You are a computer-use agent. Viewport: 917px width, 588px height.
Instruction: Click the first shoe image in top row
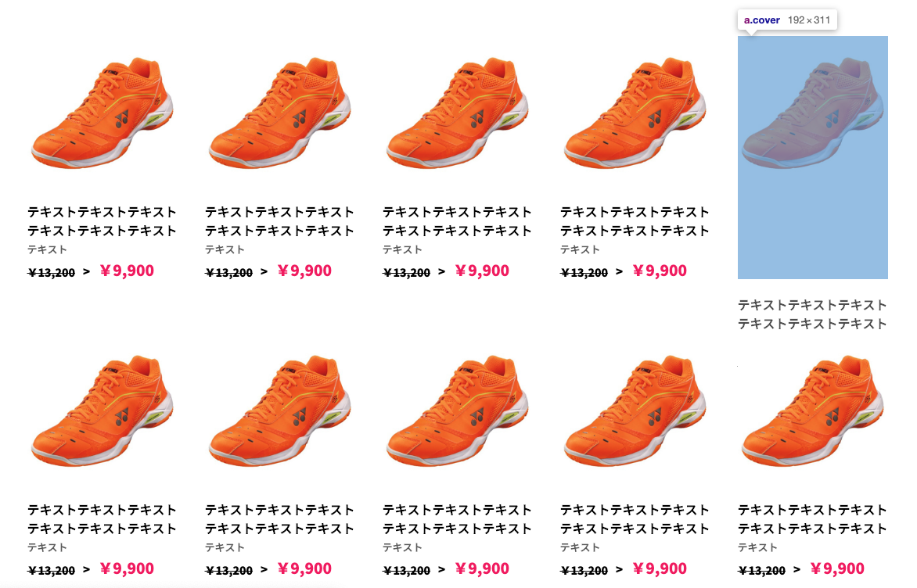point(102,112)
